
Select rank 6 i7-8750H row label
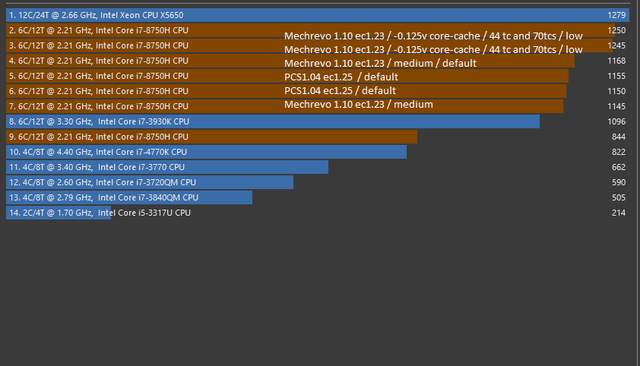[99, 91]
